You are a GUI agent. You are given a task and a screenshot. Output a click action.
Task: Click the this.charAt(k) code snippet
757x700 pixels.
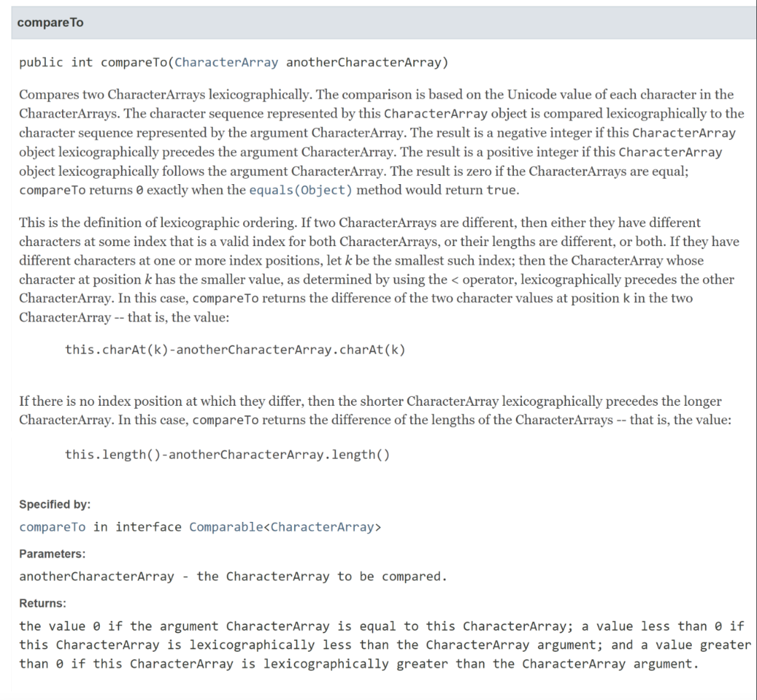point(235,350)
